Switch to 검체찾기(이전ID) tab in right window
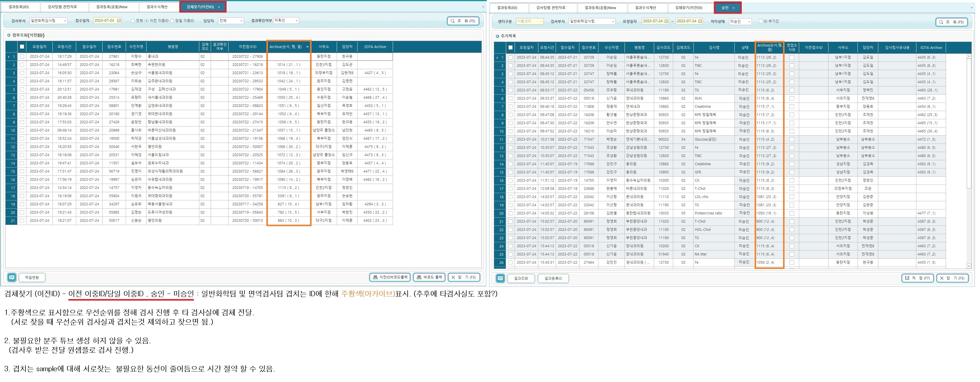Image resolution: width=980 pixels, height=382 pixels. click(x=689, y=8)
